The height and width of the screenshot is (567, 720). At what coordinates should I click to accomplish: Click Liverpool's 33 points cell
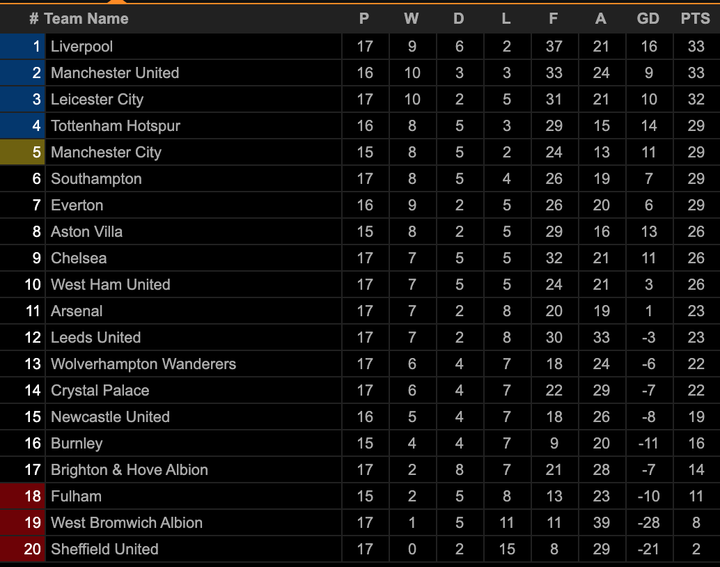point(695,46)
